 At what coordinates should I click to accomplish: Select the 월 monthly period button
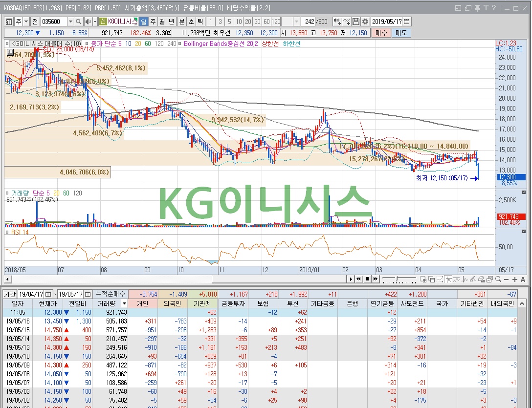click(162, 21)
